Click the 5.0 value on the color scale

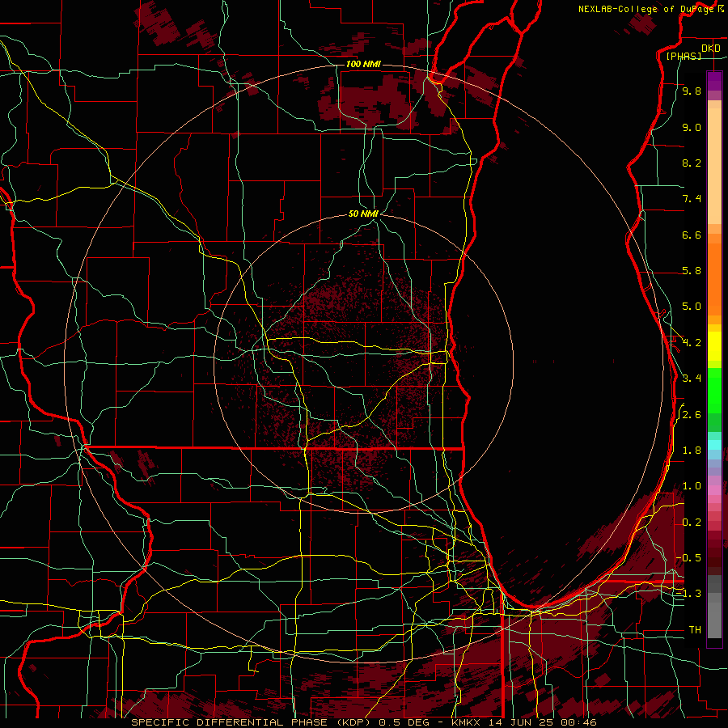pos(692,307)
